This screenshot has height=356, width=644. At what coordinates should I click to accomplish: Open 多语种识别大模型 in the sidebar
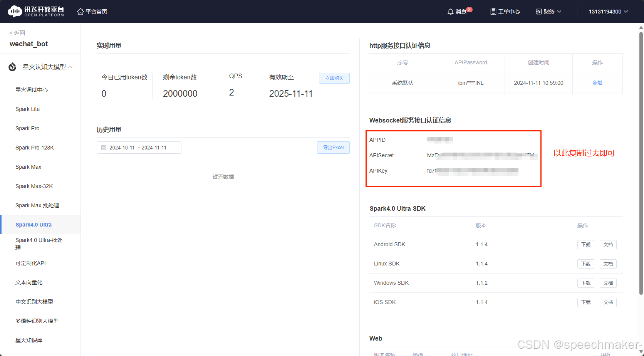(x=37, y=321)
